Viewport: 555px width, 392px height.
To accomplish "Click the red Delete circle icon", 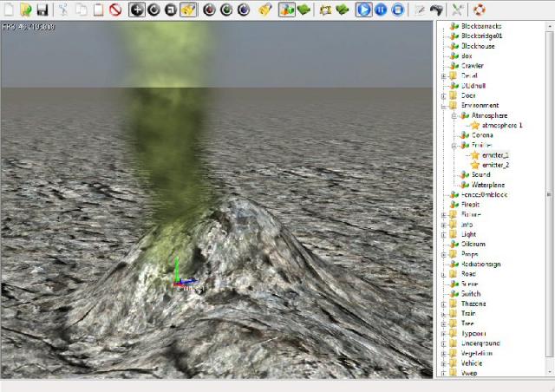I will [115, 10].
